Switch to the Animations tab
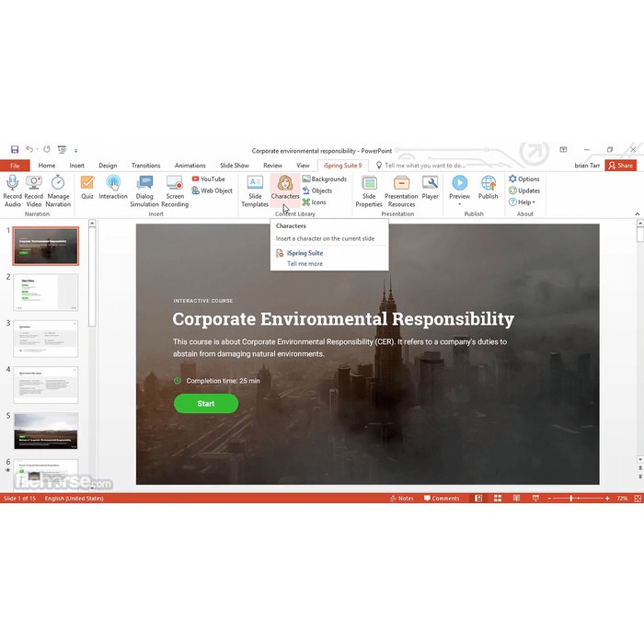644x644 pixels. (190, 166)
